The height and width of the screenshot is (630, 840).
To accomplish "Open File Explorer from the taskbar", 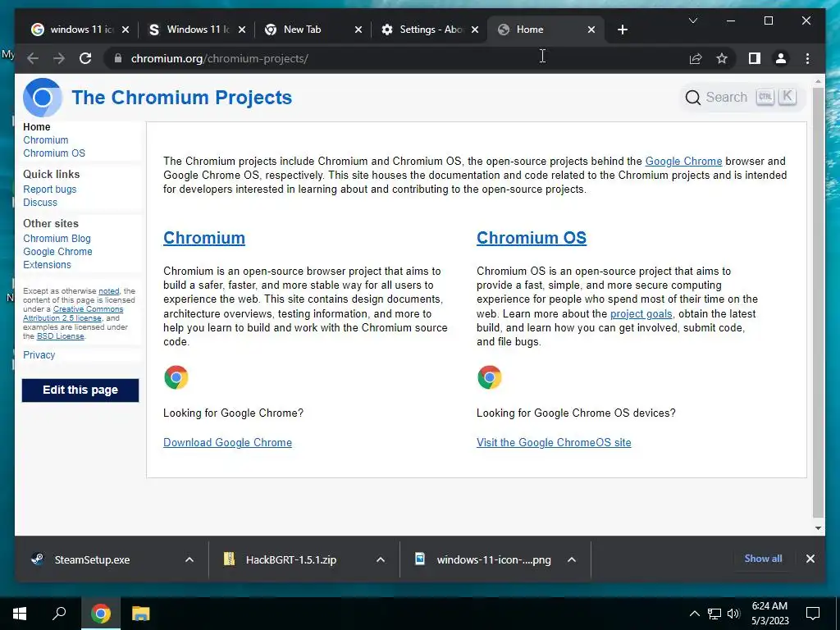I will (x=141, y=614).
